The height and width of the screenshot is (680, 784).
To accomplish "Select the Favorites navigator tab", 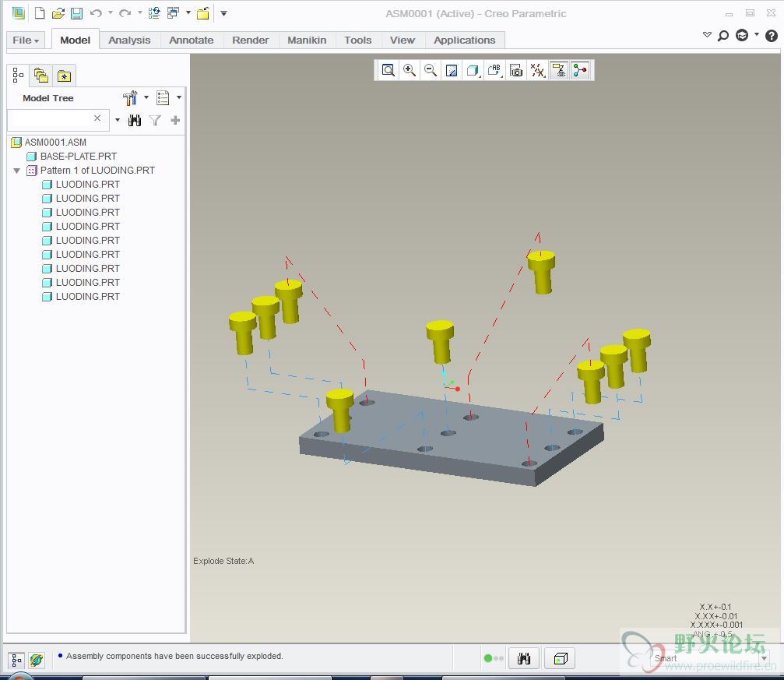I will coord(64,76).
